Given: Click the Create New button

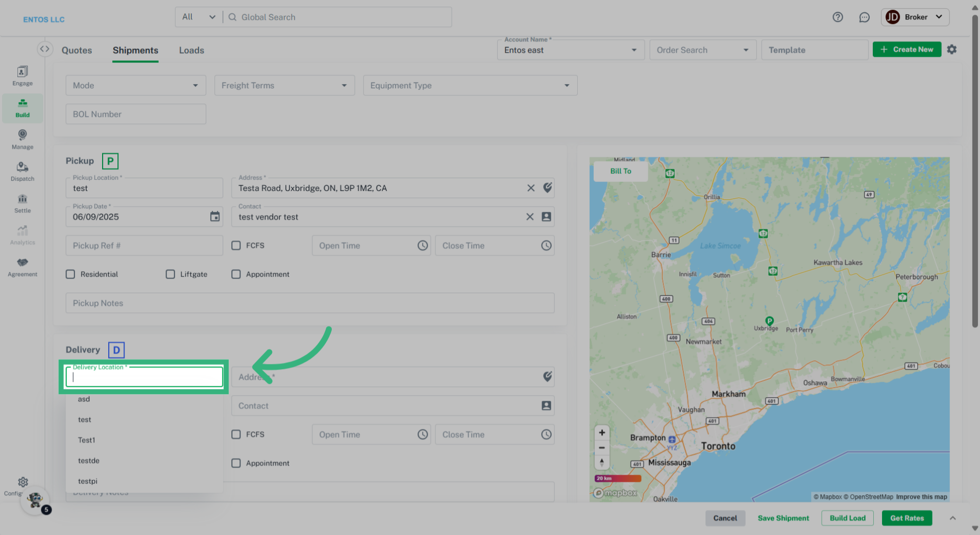Looking at the screenshot, I should pyautogui.click(x=906, y=50).
